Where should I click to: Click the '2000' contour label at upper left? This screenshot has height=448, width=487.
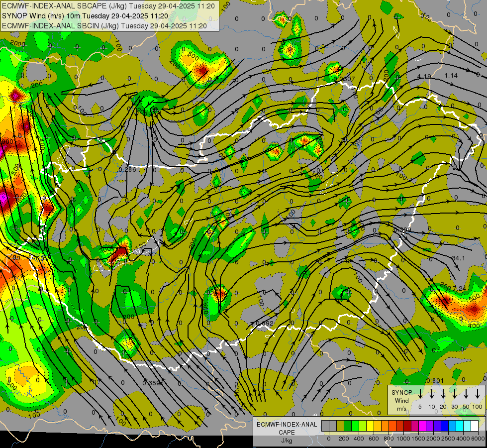[17, 44]
